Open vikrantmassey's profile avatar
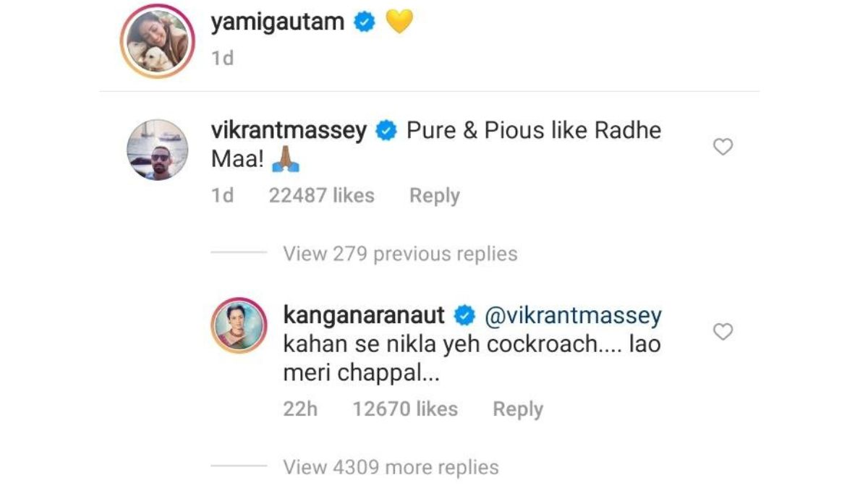The image size is (868, 488). (158, 150)
